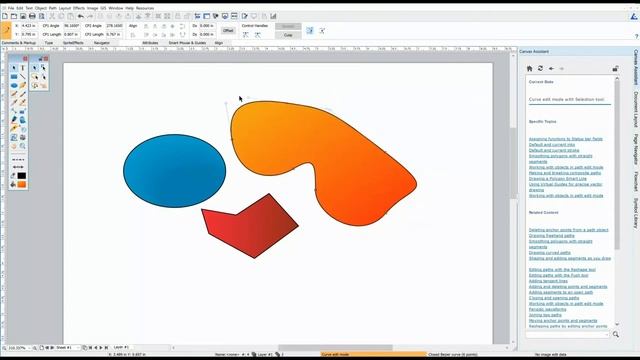Click the lock icon in Canvas Assistant
Viewport: 640px width, 360px height.
615,69
